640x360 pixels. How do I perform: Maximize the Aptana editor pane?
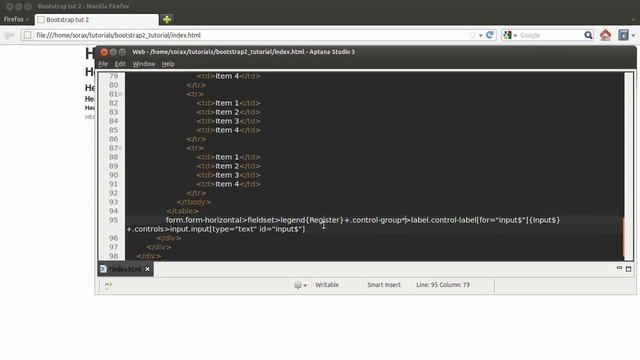(629, 269)
